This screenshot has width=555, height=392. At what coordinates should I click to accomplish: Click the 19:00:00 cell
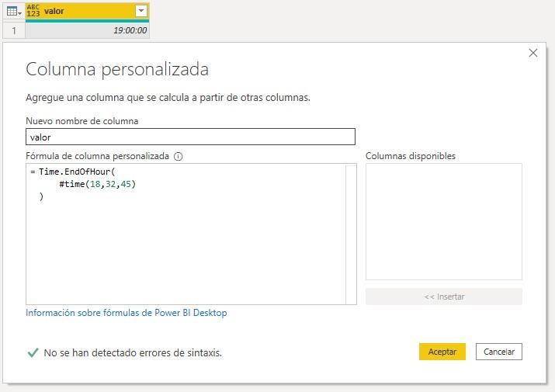(x=87, y=30)
